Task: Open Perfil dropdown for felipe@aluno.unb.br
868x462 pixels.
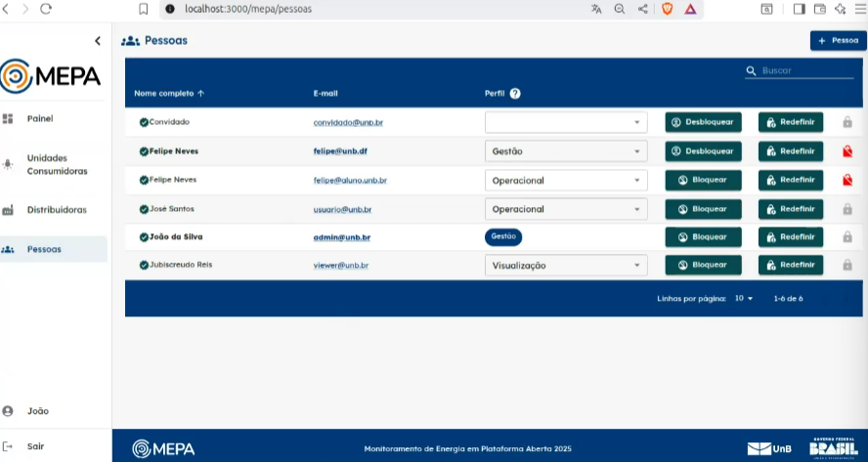Action: 566,181
